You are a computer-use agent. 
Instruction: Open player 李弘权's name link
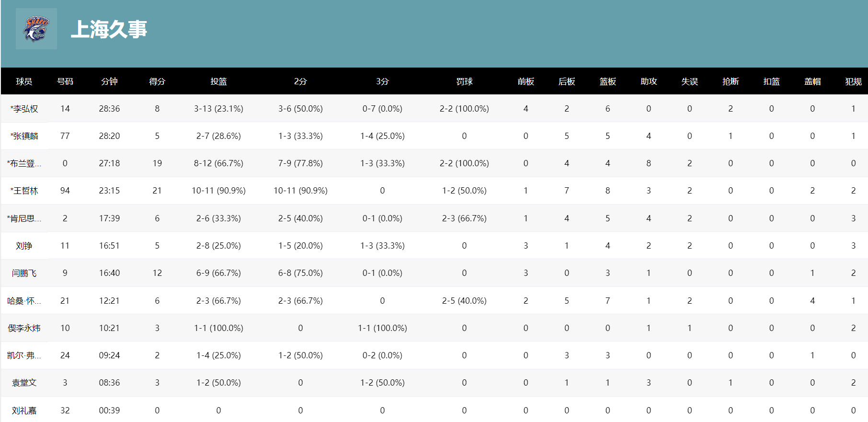(x=24, y=109)
